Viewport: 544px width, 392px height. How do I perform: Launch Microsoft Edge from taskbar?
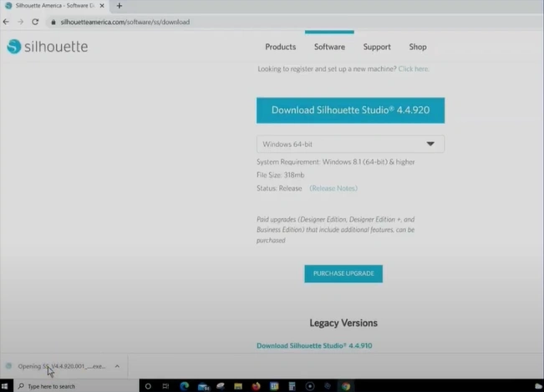[x=184, y=386]
